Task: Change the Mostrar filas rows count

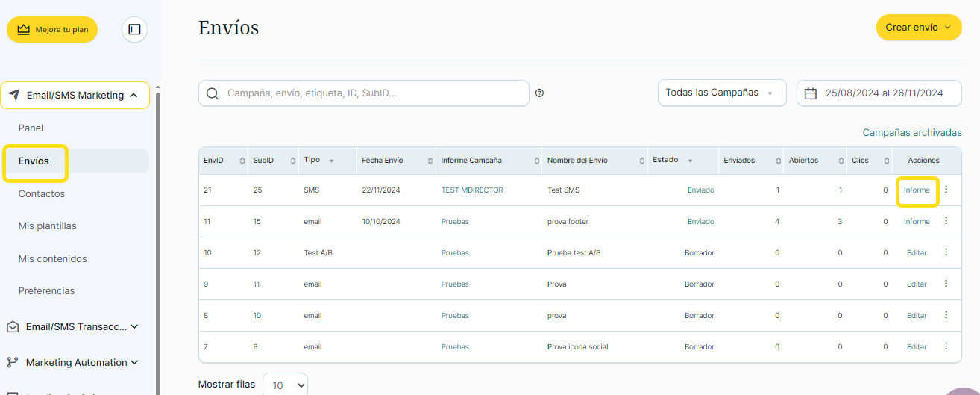Action: [x=285, y=385]
